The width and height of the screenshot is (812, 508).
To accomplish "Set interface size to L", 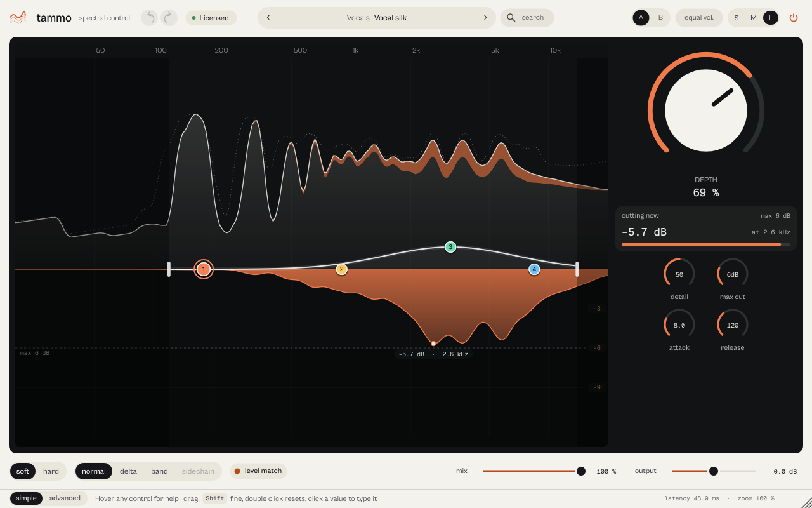I will pyautogui.click(x=771, y=18).
